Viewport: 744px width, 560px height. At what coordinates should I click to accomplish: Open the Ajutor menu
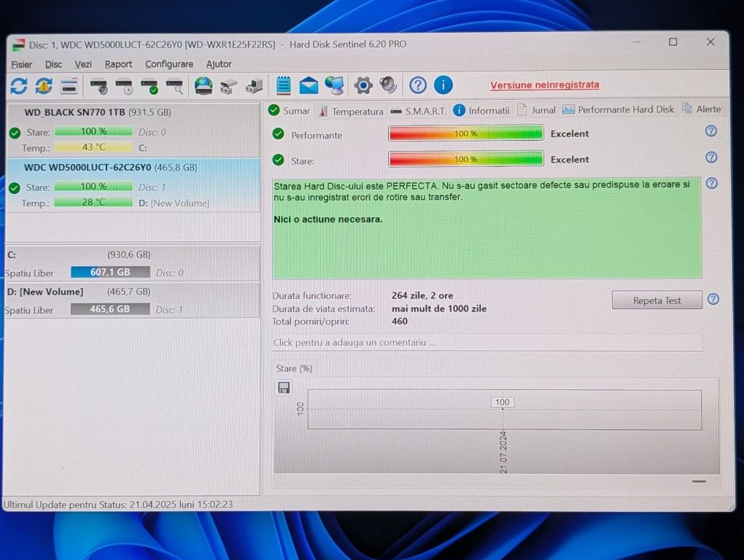[x=219, y=64]
